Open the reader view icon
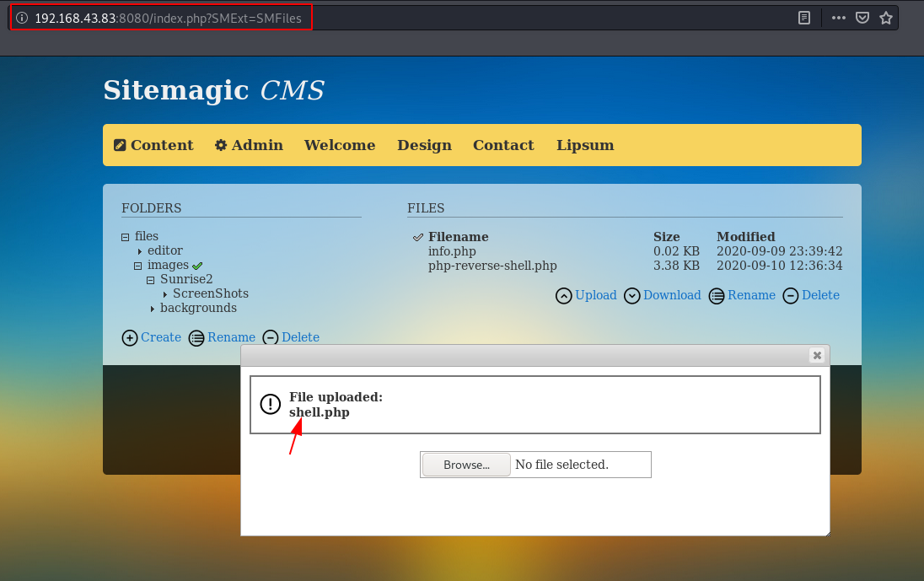 pos(803,18)
